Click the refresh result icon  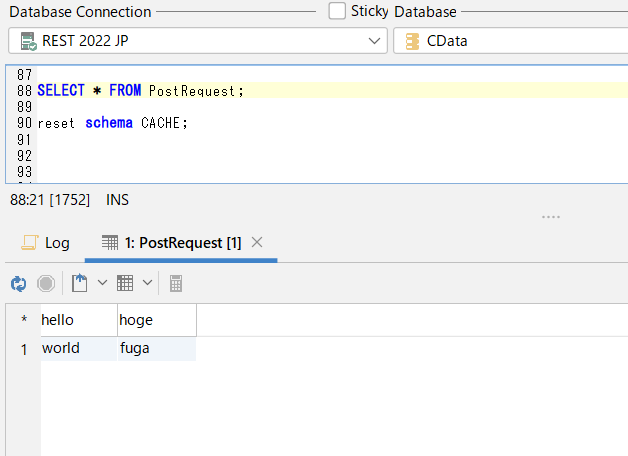(18, 284)
